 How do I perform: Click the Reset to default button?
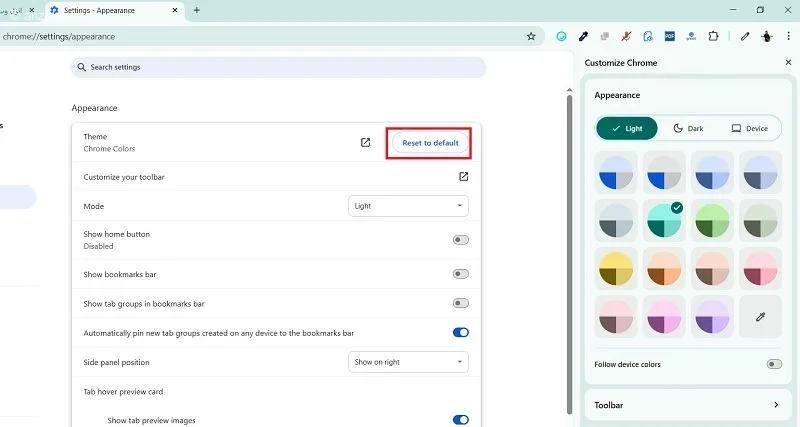(x=430, y=143)
